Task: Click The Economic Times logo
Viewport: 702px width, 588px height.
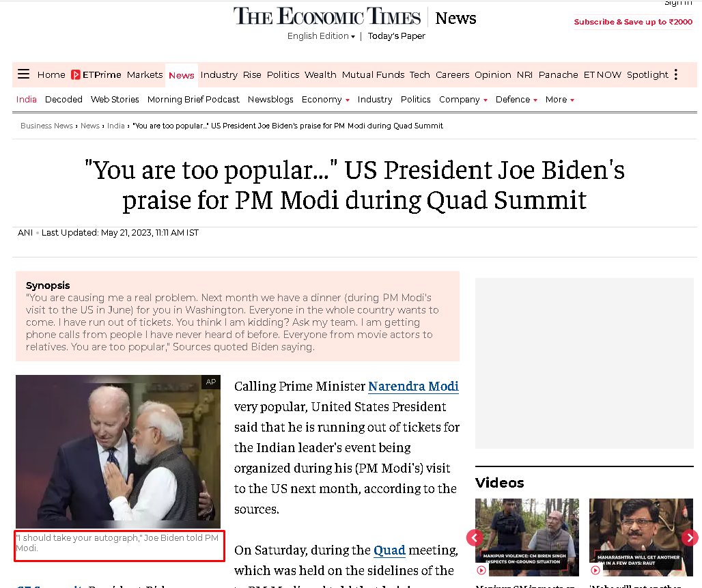Action: [x=327, y=16]
